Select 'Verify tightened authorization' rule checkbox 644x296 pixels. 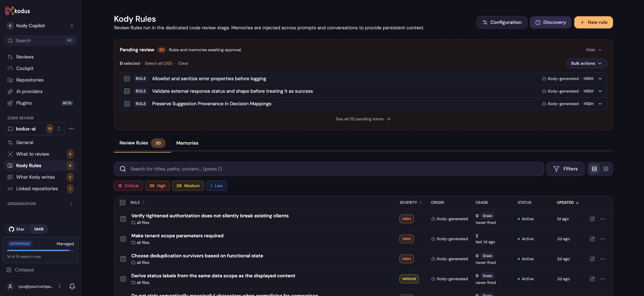(123, 219)
